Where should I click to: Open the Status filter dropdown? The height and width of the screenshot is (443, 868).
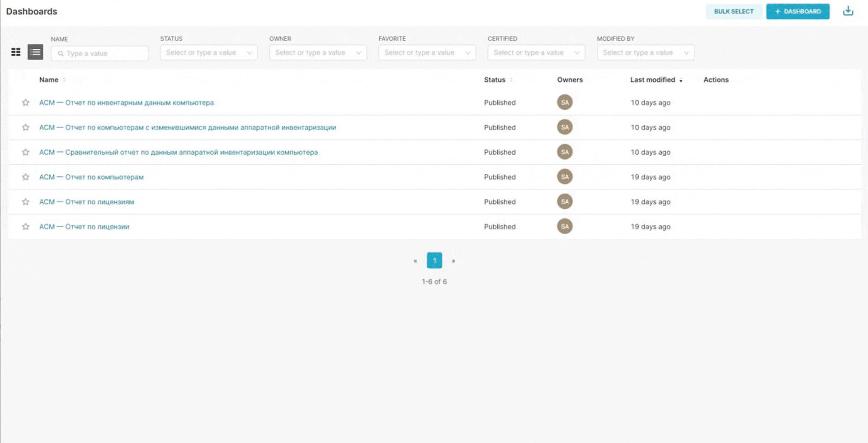(209, 53)
